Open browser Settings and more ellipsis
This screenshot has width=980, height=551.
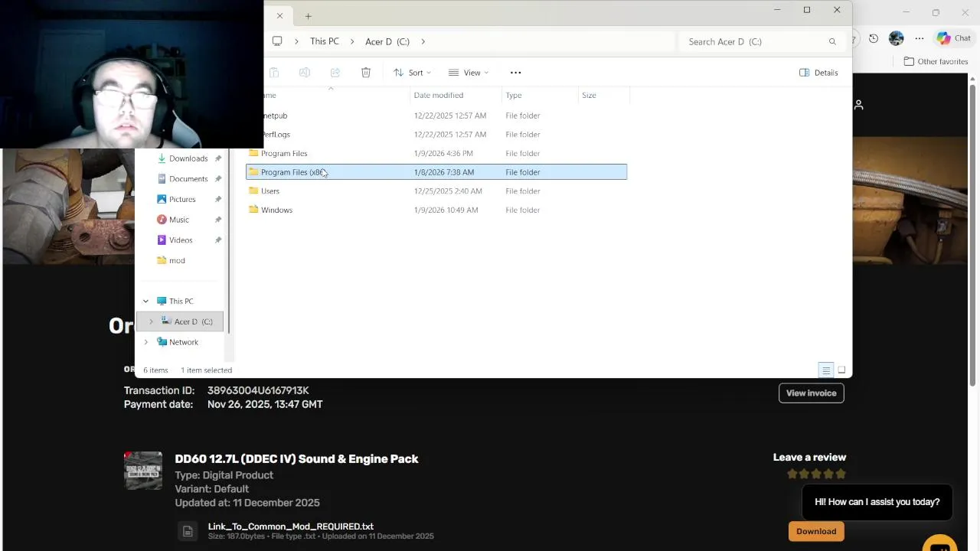920,38
